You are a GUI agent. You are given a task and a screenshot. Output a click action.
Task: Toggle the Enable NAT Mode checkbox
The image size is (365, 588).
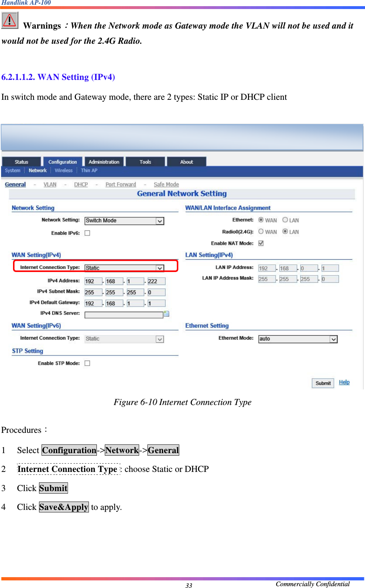pos(261,243)
